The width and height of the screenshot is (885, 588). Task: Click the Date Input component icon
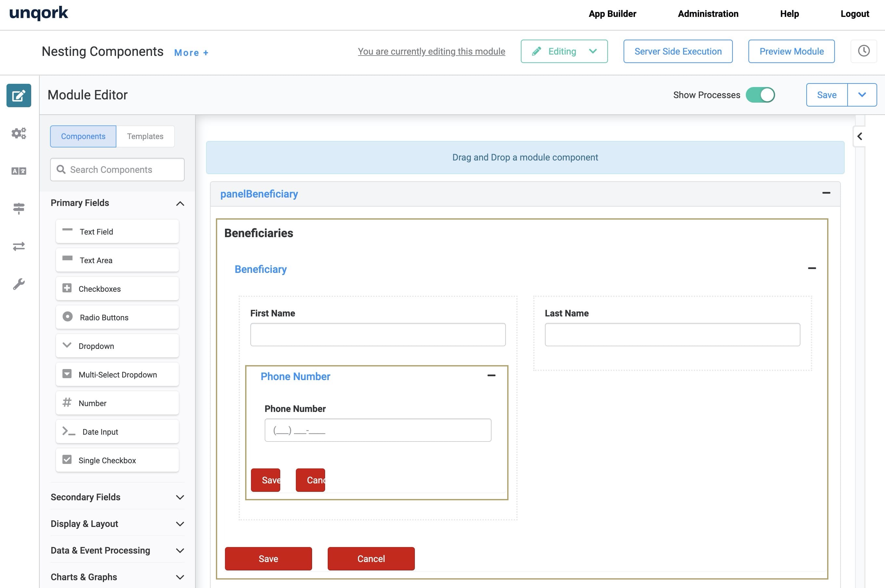tap(69, 431)
